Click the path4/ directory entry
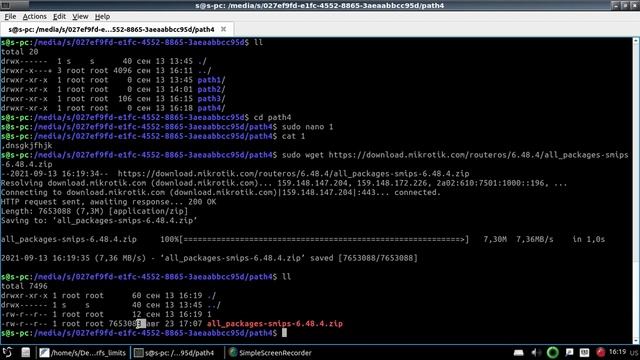The height and width of the screenshot is (360, 640). coord(211,108)
